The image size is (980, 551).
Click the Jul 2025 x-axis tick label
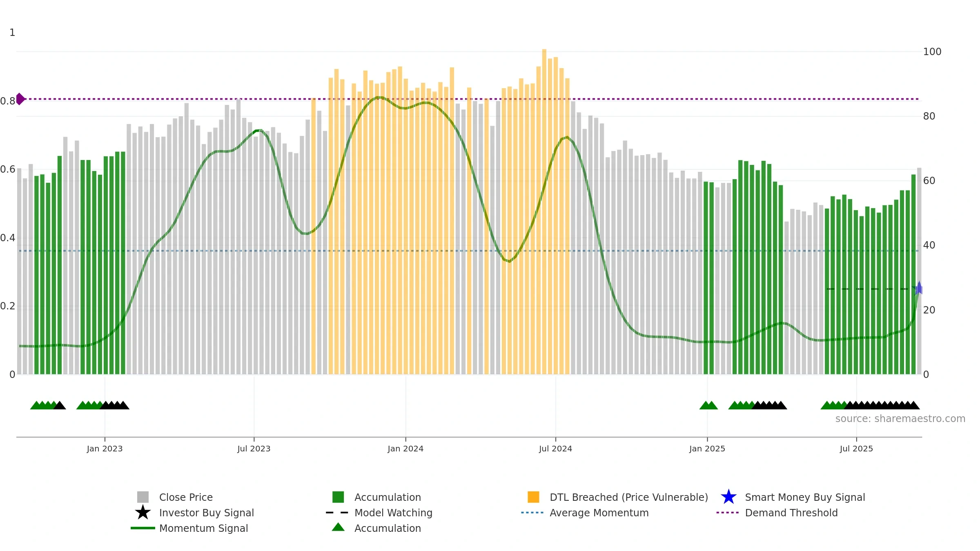(856, 449)
